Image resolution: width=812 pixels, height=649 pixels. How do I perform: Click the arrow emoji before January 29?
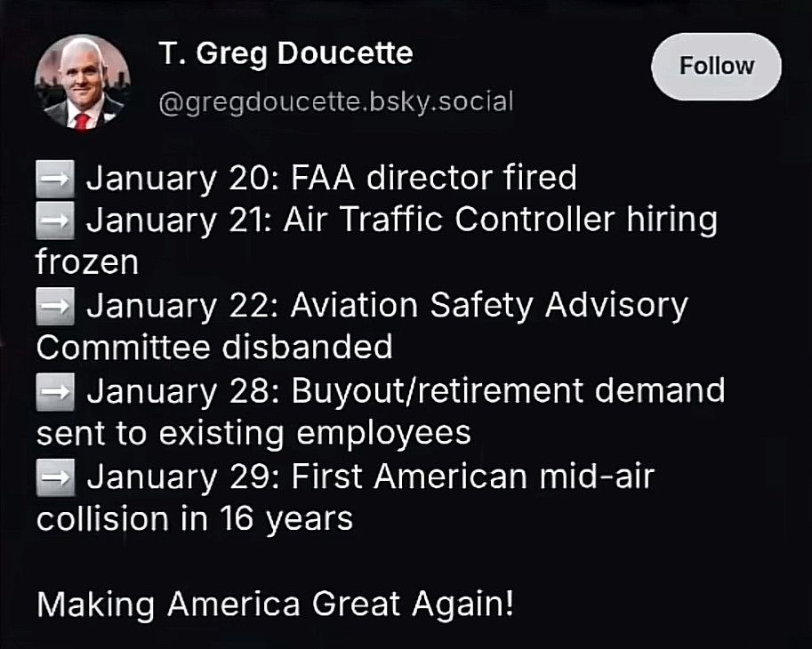tap(55, 477)
